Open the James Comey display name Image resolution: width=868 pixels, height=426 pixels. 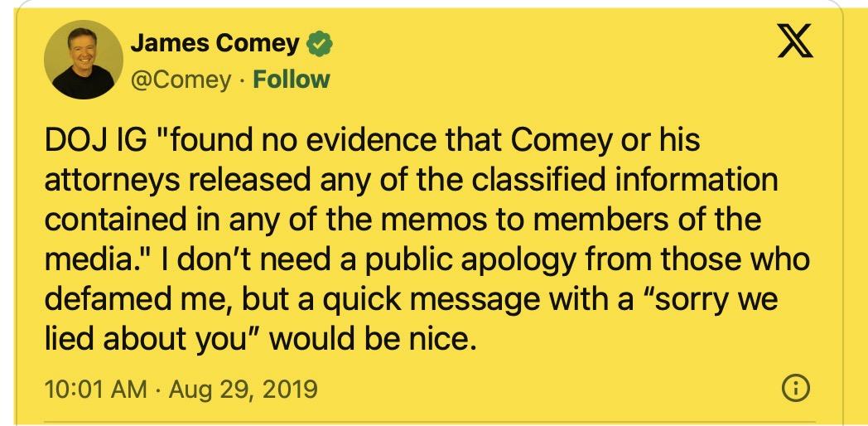[215, 43]
